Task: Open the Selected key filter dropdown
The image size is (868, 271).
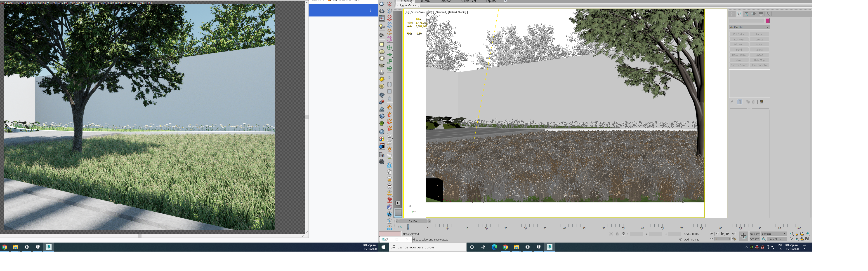Action: (774, 234)
